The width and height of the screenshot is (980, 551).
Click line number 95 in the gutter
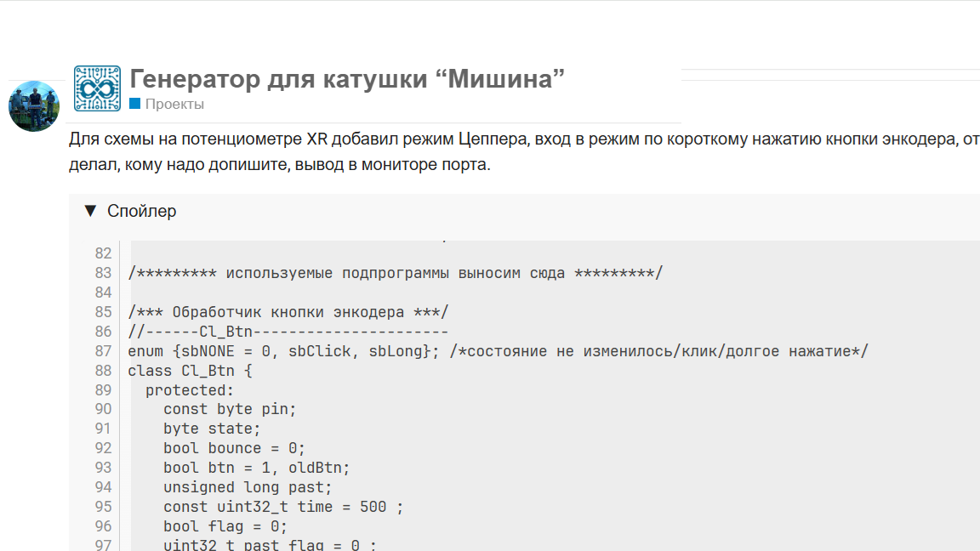pos(103,506)
